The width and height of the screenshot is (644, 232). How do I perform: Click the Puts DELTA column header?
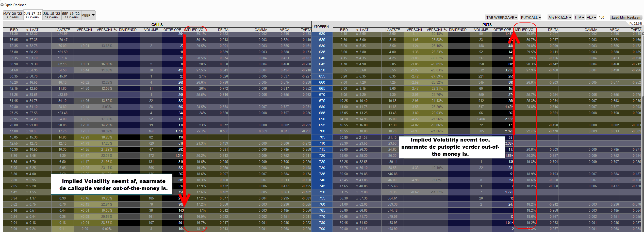553,30
